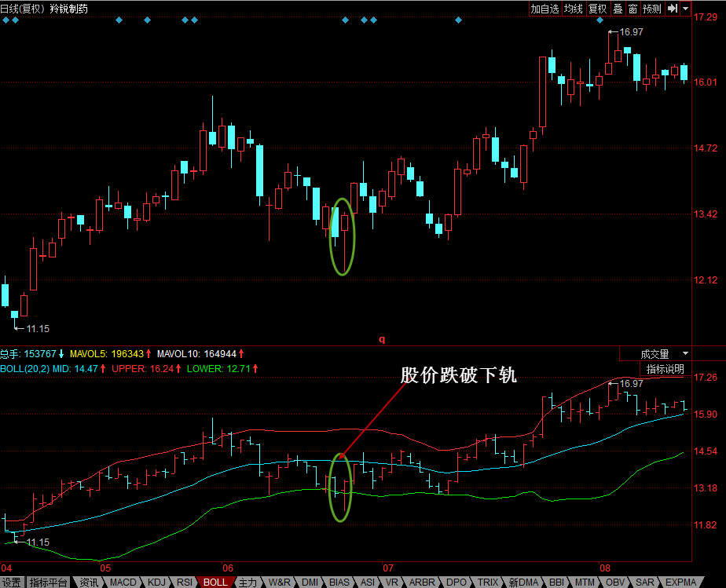Open the 设置 settings tab
The width and height of the screenshot is (726, 588).
[11, 582]
